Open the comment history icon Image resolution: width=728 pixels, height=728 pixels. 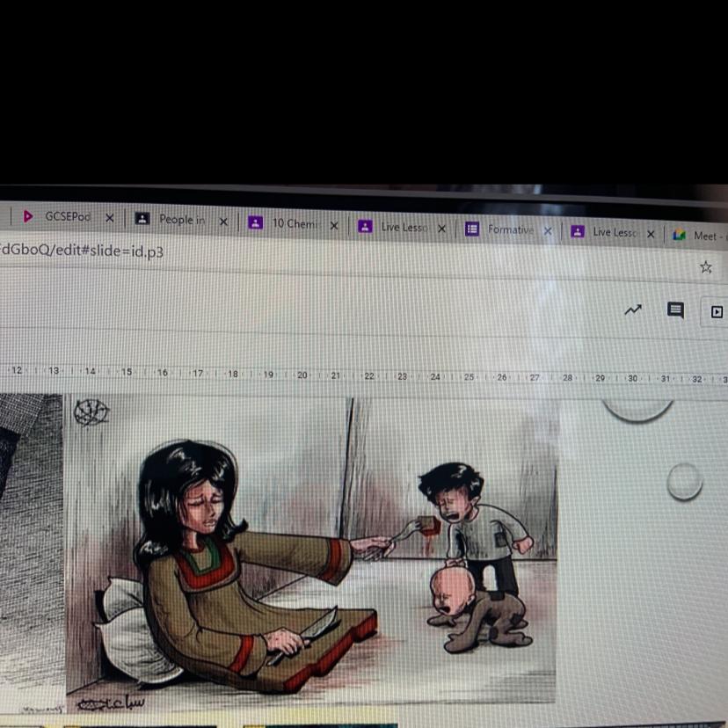coord(675,310)
